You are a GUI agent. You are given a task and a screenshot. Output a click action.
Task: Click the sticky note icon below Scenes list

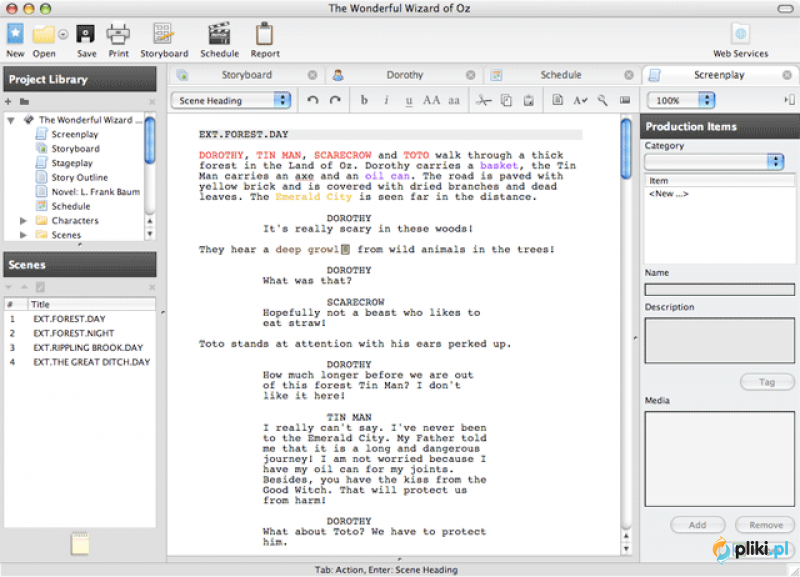click(80, 543)
